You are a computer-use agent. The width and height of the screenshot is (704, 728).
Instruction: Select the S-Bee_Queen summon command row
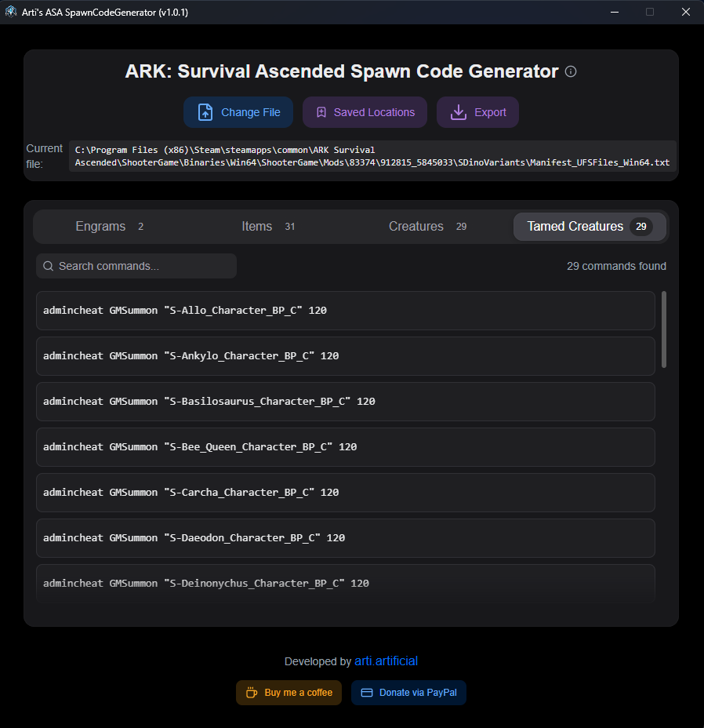pyautogui.click(x=346, y=447)
